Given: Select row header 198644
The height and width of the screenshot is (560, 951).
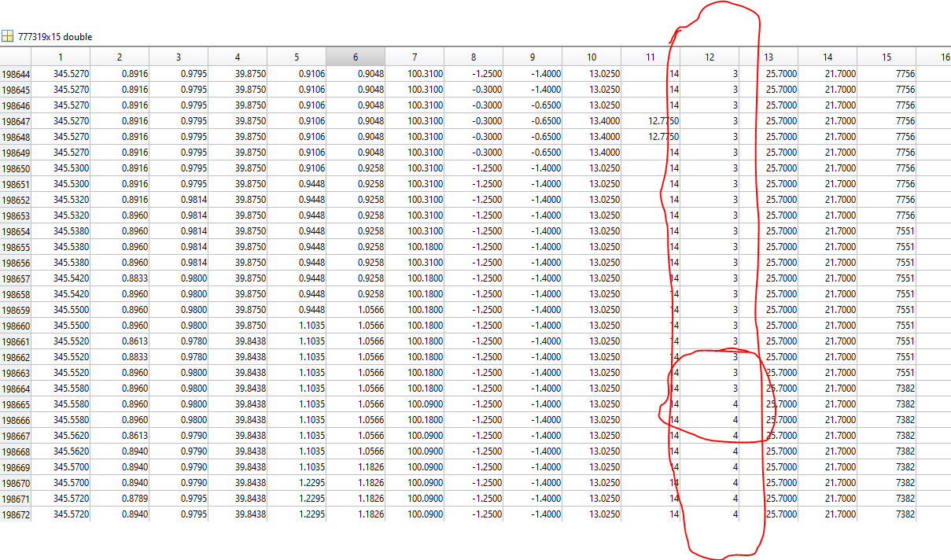Looking at the screenshot, I should (x=16, y=74).
